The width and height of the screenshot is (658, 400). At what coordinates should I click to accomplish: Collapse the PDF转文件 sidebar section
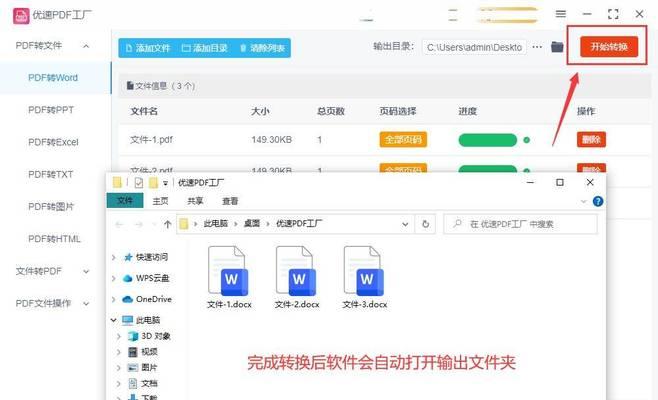86,46
